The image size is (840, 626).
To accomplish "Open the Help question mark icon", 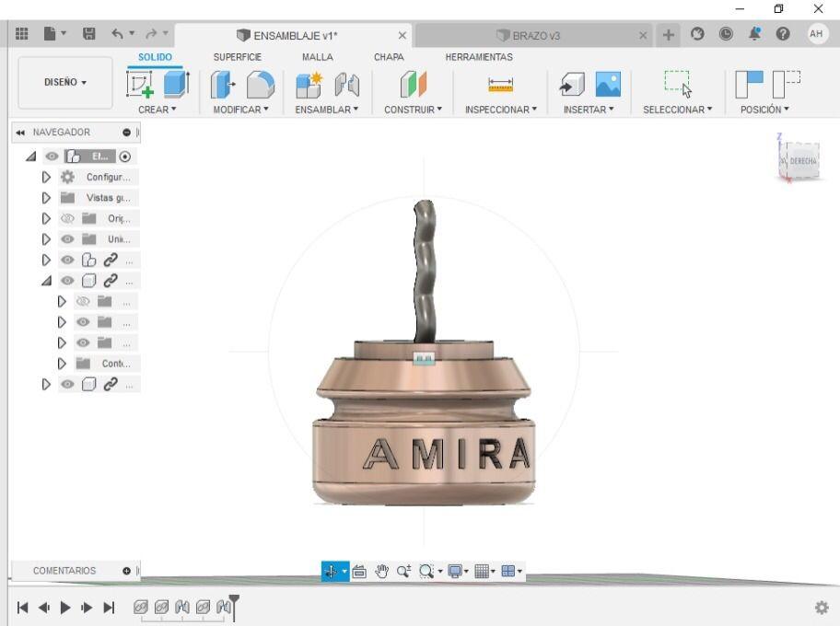I will 783,34.
